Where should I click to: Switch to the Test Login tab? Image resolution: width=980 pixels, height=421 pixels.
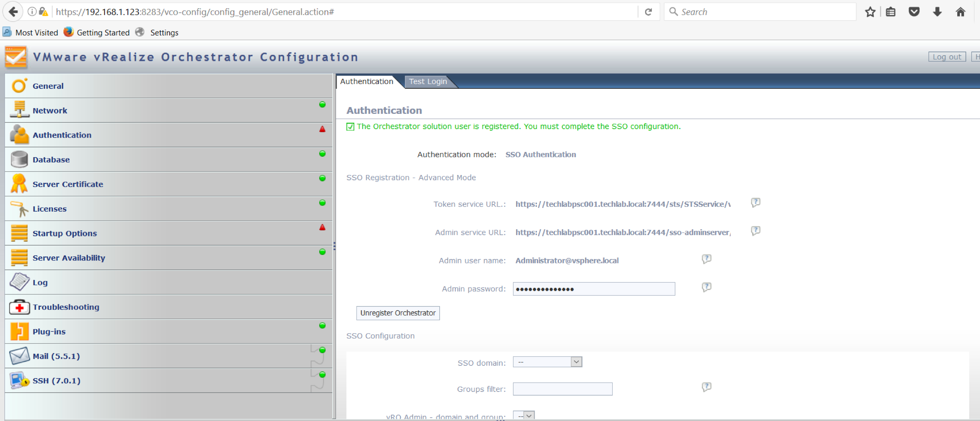[428, 81]
